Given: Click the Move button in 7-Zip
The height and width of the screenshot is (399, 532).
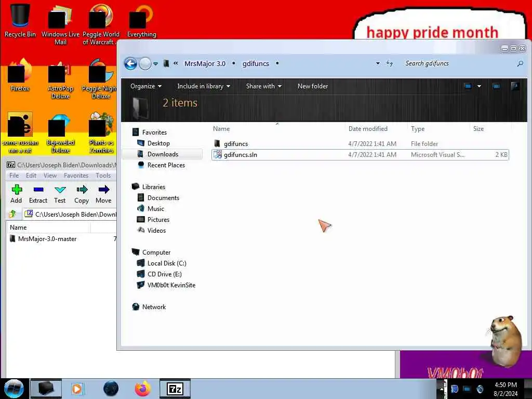Looking at the screenshot, I should point(103,194).
